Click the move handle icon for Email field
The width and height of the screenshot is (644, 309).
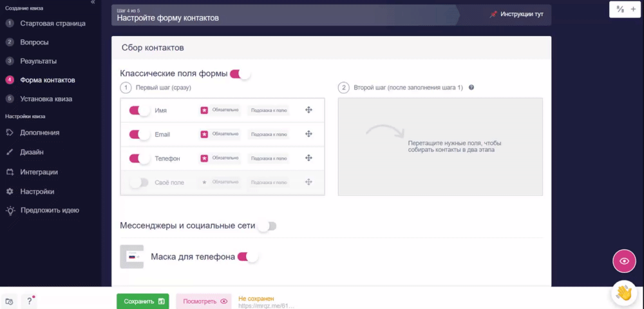[309, 134]
